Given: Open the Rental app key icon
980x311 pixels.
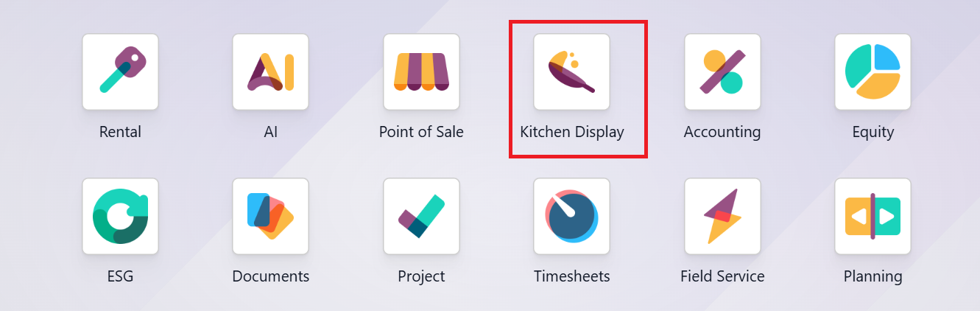Looking at the screenshot, I should [120, 71].
